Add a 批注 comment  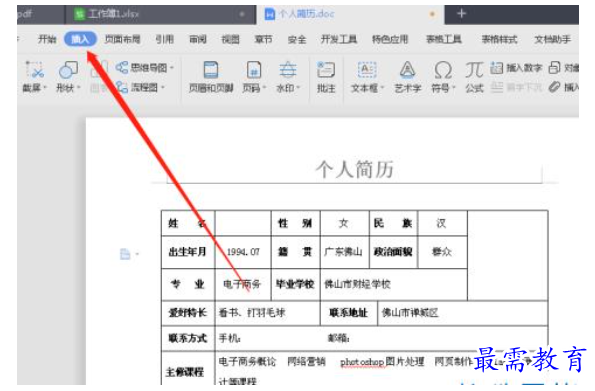tap(326, 78)
